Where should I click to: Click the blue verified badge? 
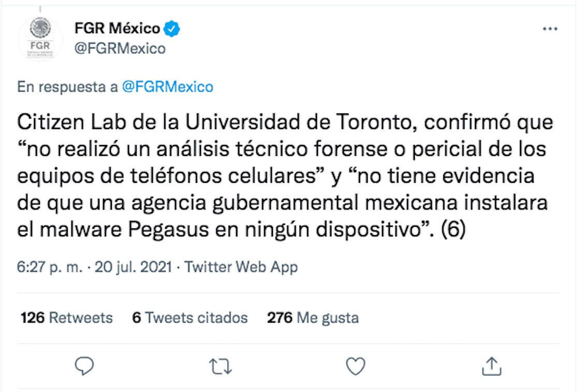172,29
